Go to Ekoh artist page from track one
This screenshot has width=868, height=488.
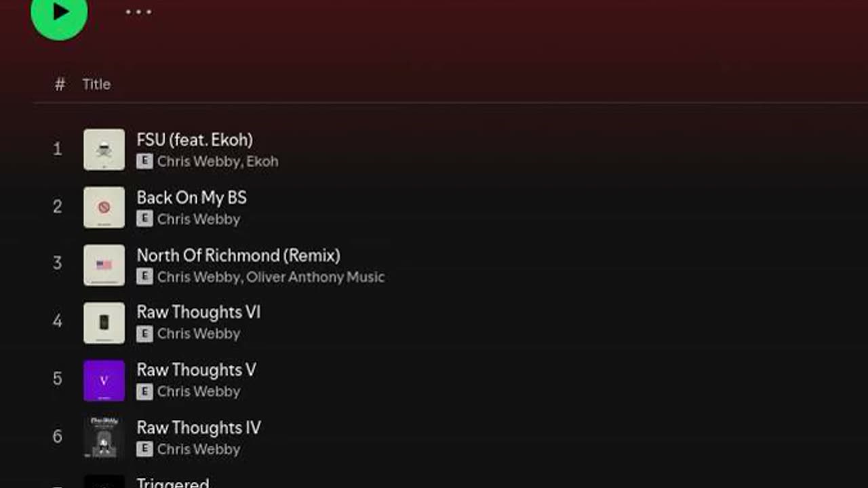click(262, 161)
